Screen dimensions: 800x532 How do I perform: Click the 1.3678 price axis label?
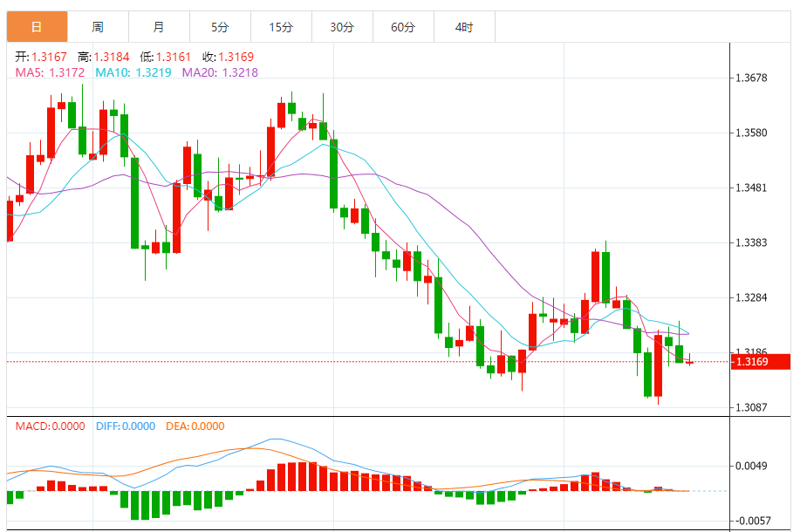(x=751, y=78)
